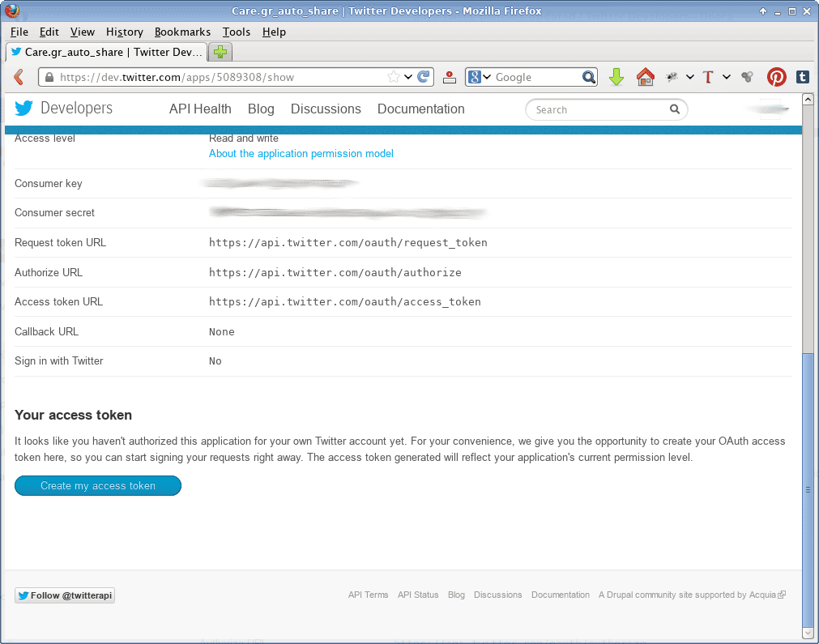Open the Edit menu
The height and width of the screenshot is (644, 819).
coord(49,32)
